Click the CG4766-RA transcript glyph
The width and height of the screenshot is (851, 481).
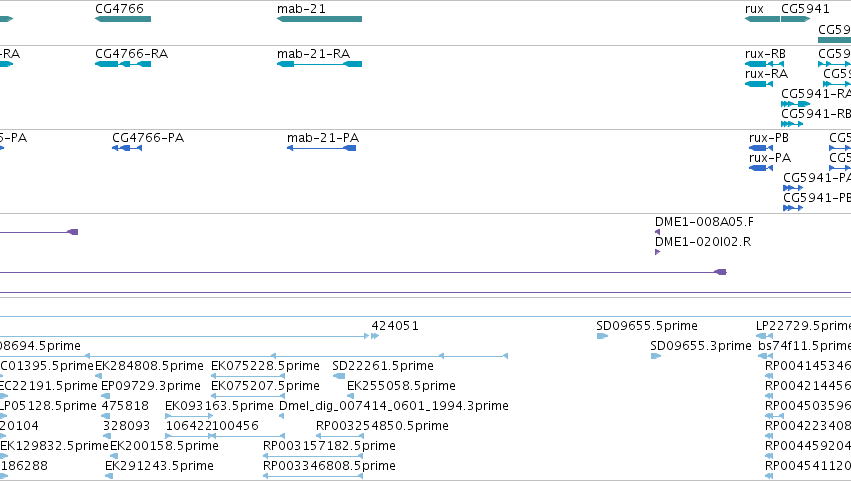point(123,64)
